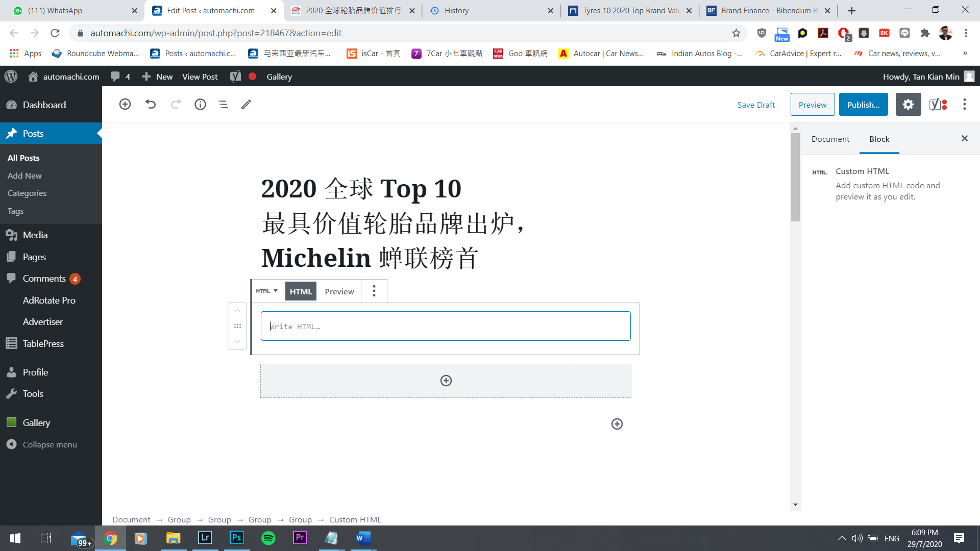Open the content structure info icon
Image resolution: width=980 pixels, height=551 pixels.
(x=200, y=105)
